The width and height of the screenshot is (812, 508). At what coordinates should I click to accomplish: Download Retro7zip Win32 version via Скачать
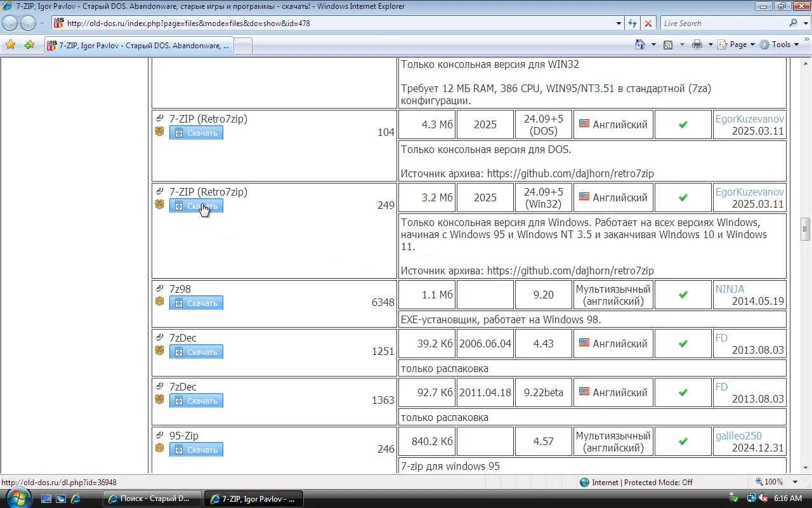coord(196,206)
